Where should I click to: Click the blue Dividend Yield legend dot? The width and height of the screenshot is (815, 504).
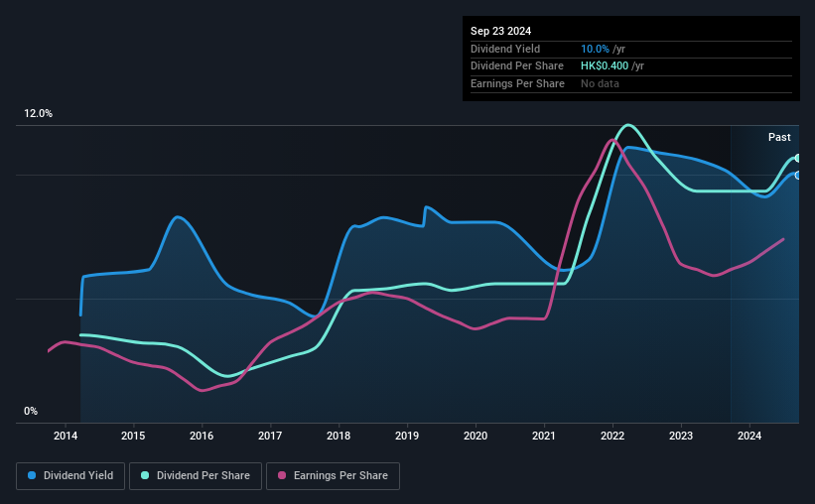pos(32,475)
